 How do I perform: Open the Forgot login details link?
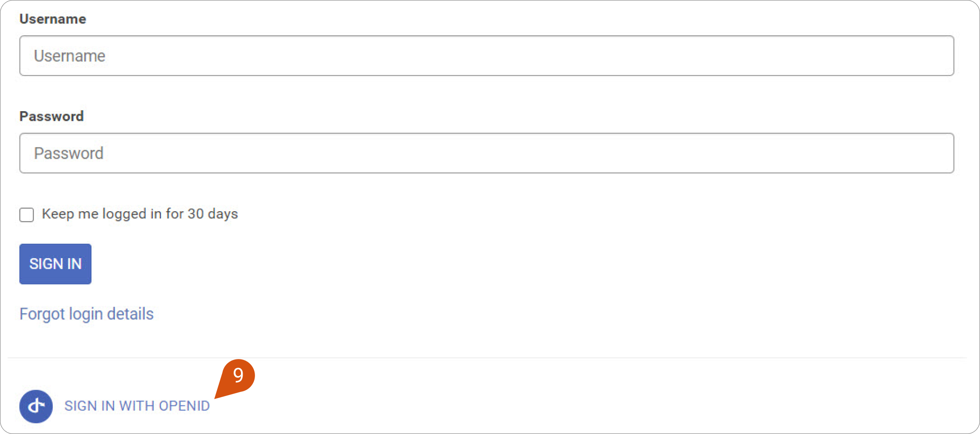(86, 314)
